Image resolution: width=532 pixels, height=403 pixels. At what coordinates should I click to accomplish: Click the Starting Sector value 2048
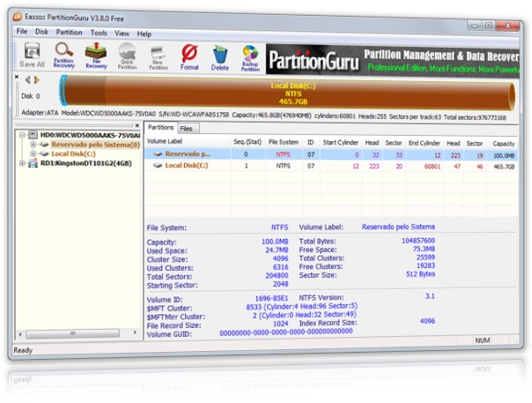tap(281, 284)
